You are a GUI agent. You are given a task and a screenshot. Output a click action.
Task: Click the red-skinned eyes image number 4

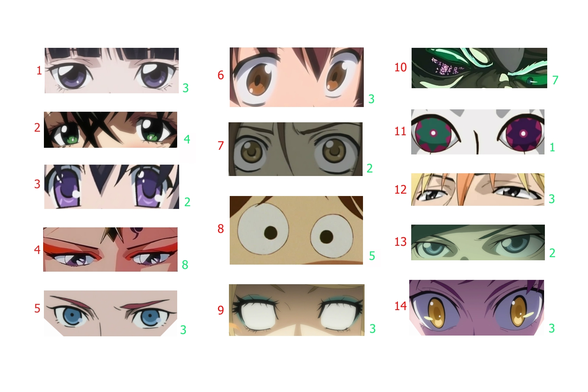(110, 249)
